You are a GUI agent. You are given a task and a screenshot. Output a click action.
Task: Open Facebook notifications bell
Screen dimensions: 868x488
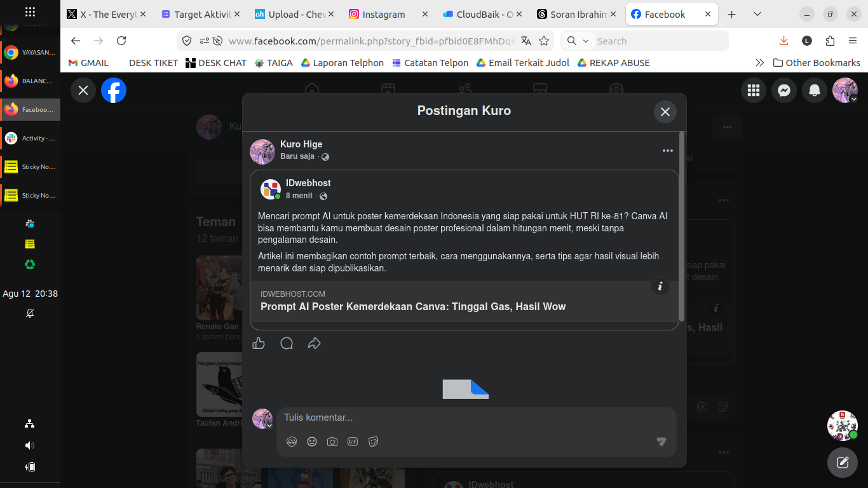tap(815, 90)
